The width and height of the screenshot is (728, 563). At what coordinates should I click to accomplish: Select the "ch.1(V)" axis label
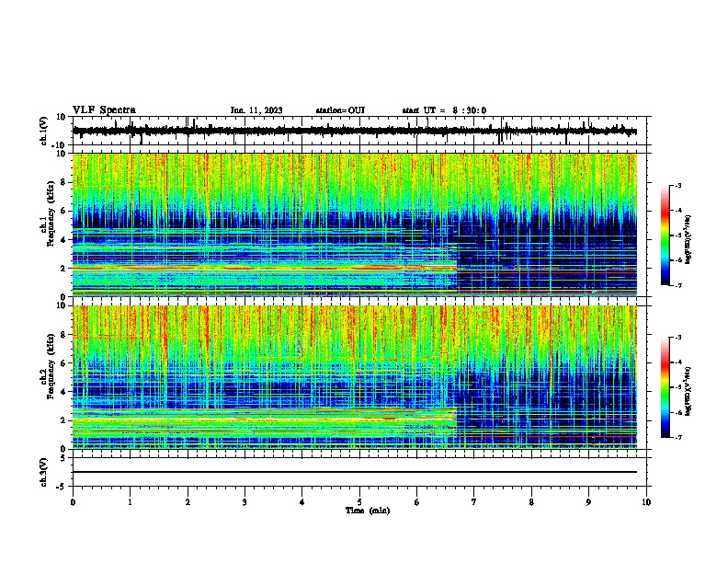pos(44,131)
